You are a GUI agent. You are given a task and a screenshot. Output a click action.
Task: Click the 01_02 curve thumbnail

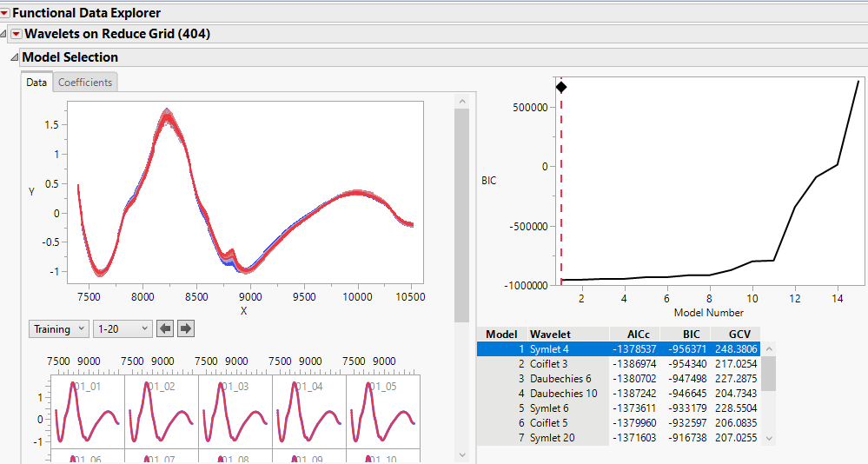coord(162,412)
